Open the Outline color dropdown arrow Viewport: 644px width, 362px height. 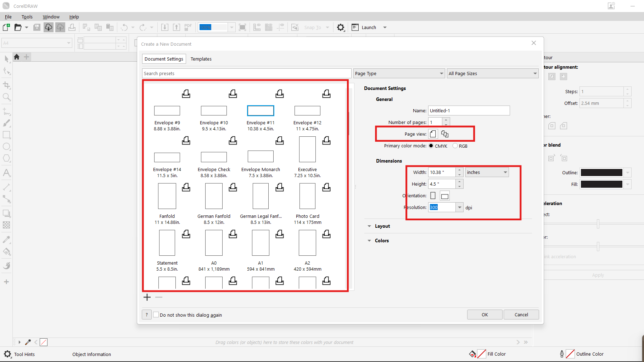pos(628,172)
